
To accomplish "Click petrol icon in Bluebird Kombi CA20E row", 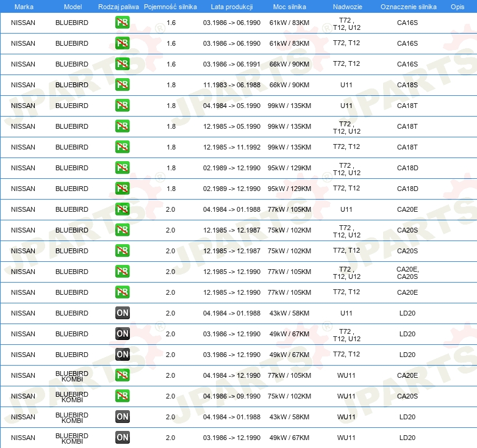I will point(122,375).
